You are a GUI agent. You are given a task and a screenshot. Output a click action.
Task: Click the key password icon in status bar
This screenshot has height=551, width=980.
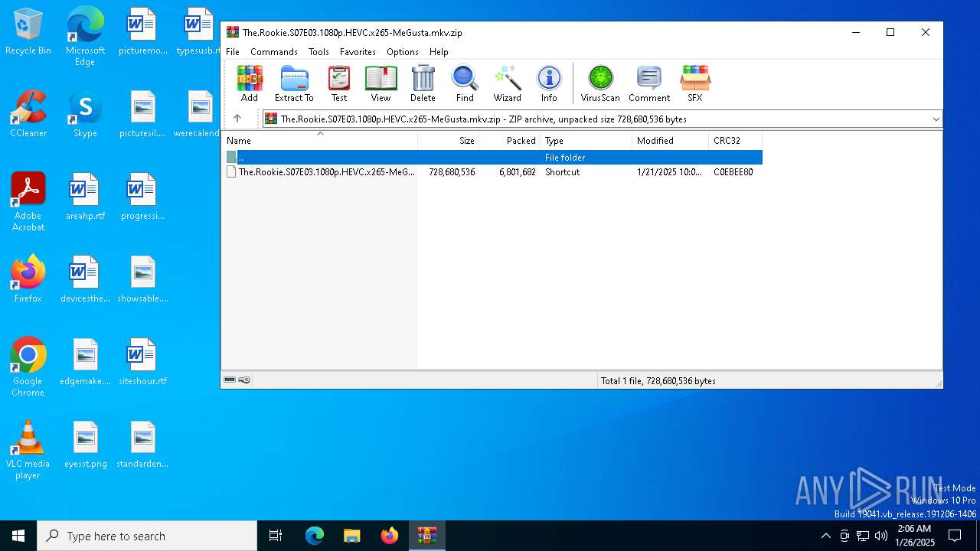click(x=244, y=380)
